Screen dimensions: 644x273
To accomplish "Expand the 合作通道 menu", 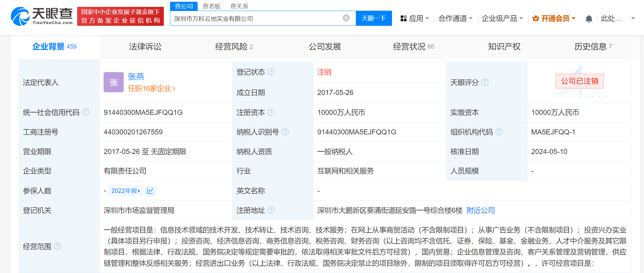I will coord(453,18).
